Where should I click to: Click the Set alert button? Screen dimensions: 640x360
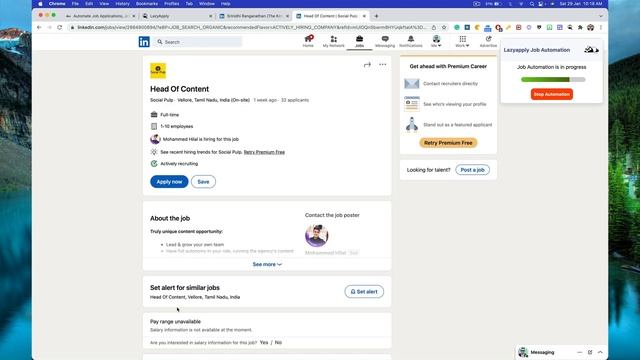tap(364, 291)
